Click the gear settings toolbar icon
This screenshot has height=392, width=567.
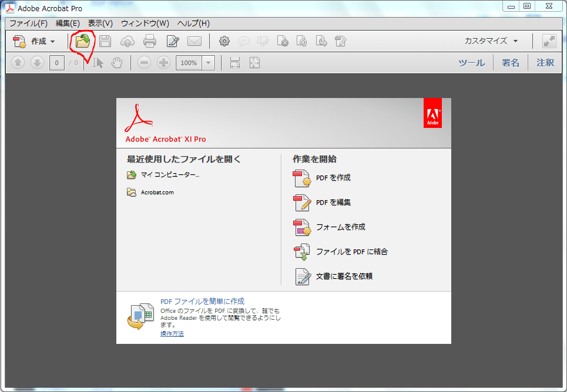click(x=224, y=41)
